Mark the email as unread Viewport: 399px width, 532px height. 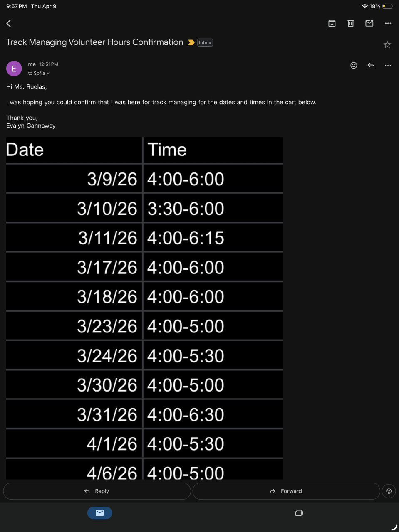coord(369,23)
